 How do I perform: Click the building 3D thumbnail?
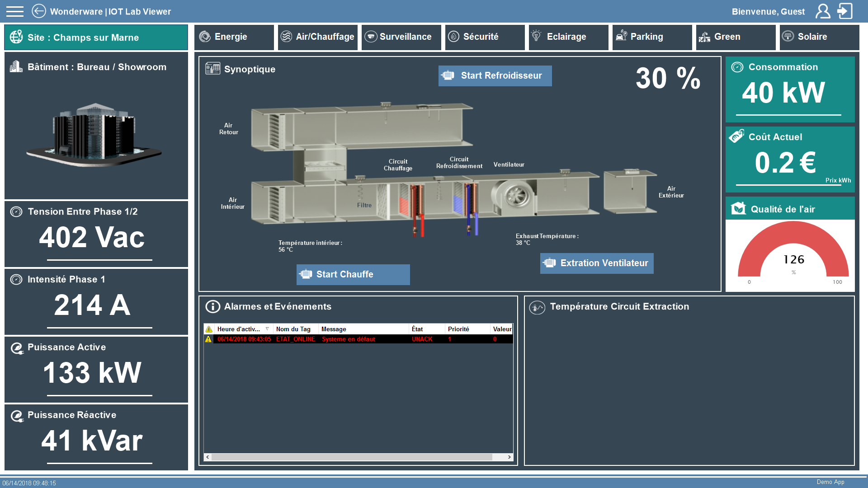point(94,135)
